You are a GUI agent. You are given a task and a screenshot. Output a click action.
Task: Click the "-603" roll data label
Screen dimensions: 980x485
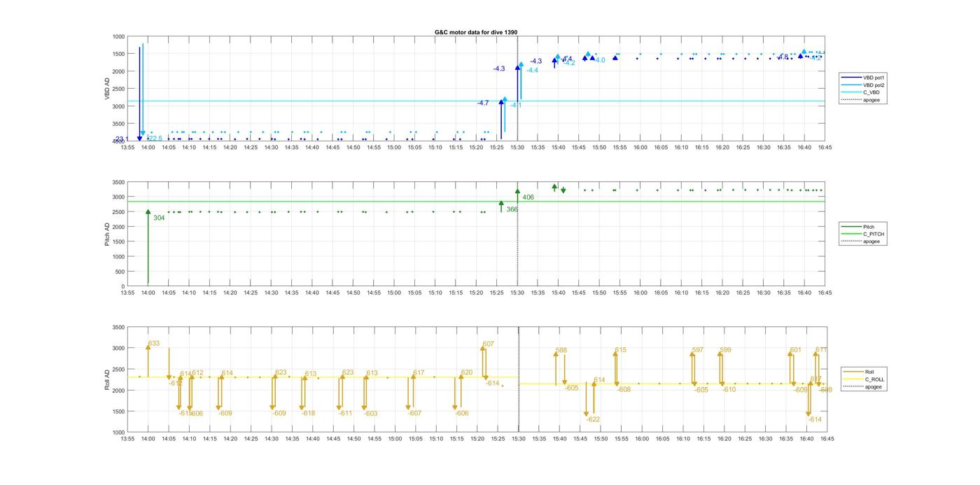pos(371,414)
